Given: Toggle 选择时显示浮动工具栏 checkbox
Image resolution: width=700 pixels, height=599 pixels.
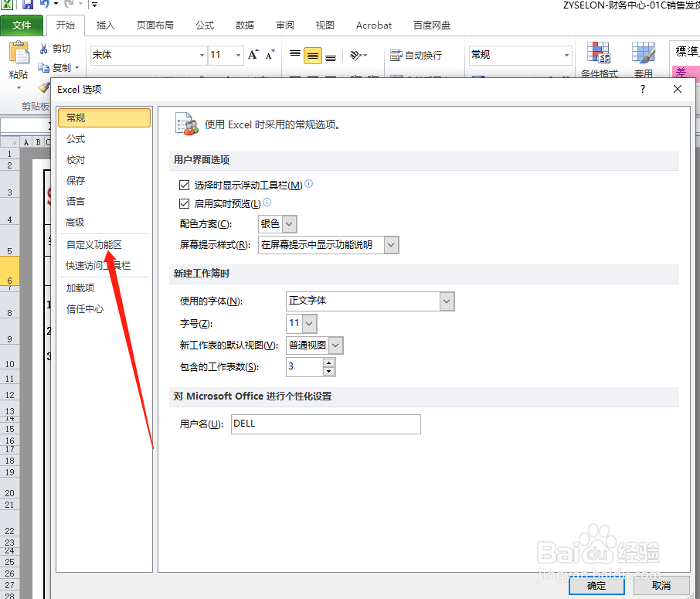Looking at the screenshot, I should coord(184,185).
